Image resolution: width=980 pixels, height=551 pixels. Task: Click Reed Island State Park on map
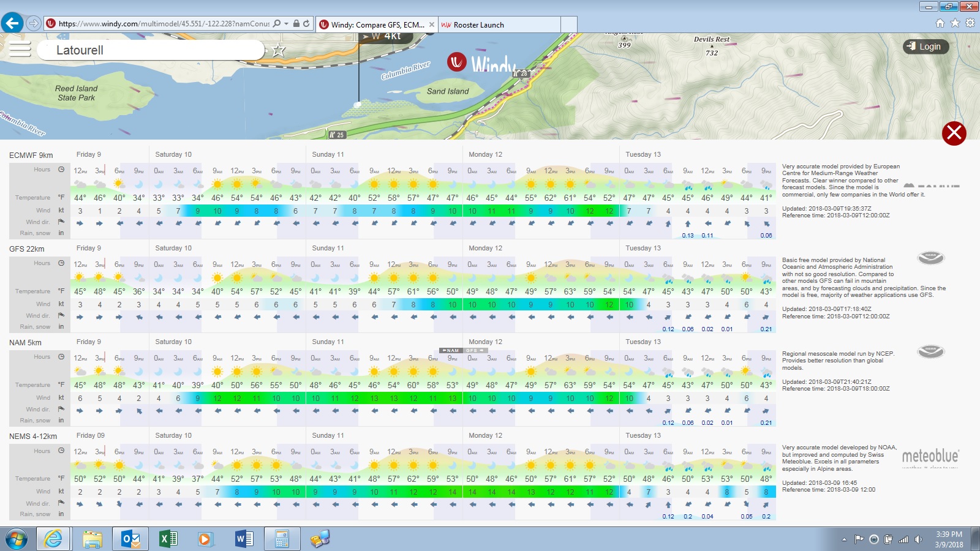tap(77, 93)
